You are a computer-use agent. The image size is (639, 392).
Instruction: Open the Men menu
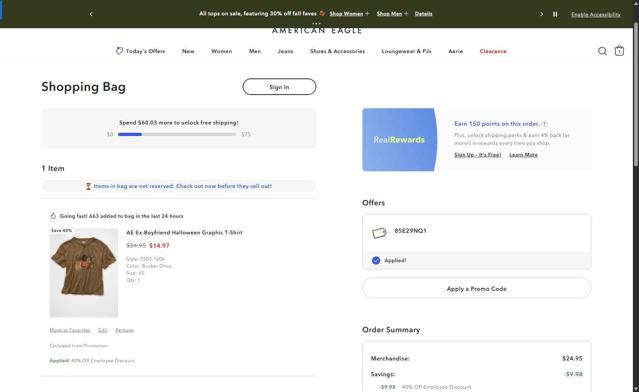(x=255, y=51)
